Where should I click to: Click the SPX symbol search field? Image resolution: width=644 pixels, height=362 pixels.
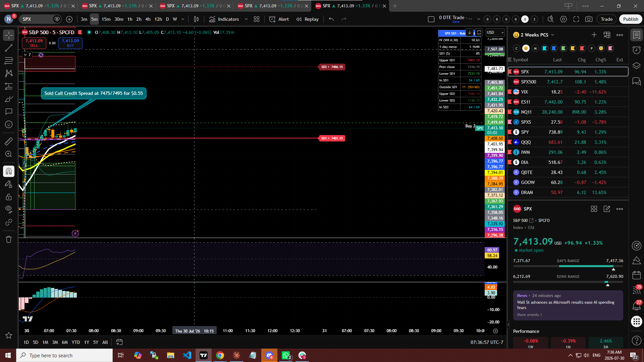[40, 19]
